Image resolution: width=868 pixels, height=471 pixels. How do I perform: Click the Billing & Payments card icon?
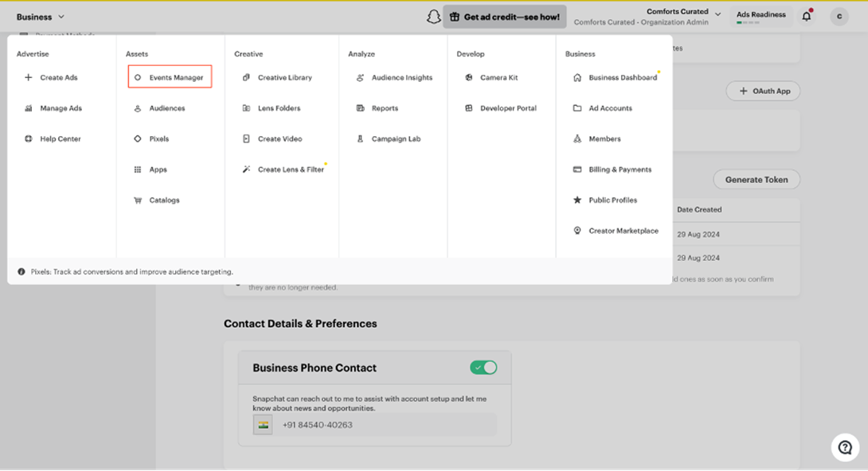coord(577,169)
